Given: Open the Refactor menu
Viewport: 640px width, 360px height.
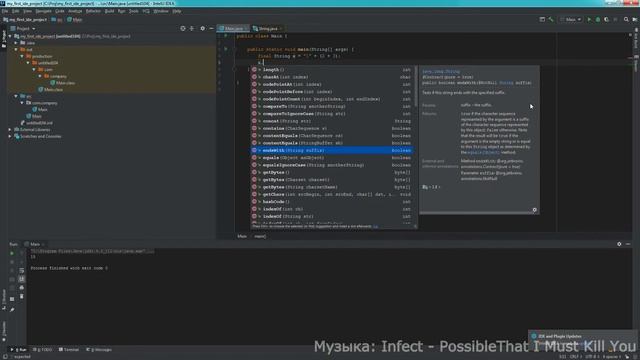Looking at the screenshot, I should [93, 11].
